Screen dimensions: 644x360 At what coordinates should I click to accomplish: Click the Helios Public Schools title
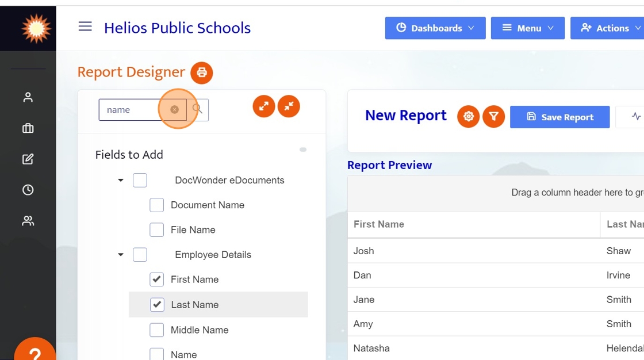[177, 28]
